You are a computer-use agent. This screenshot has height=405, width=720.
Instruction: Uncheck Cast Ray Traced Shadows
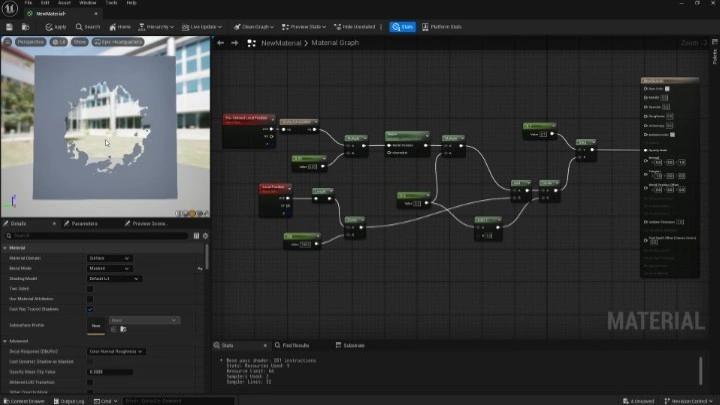click(x=90, y=309)
